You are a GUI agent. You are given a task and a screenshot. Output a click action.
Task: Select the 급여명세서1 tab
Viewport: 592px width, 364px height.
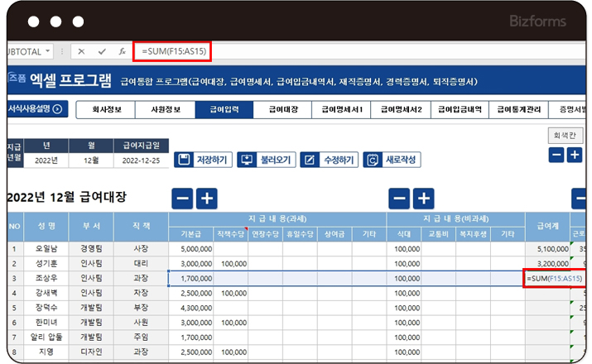(x=342, y=109)
